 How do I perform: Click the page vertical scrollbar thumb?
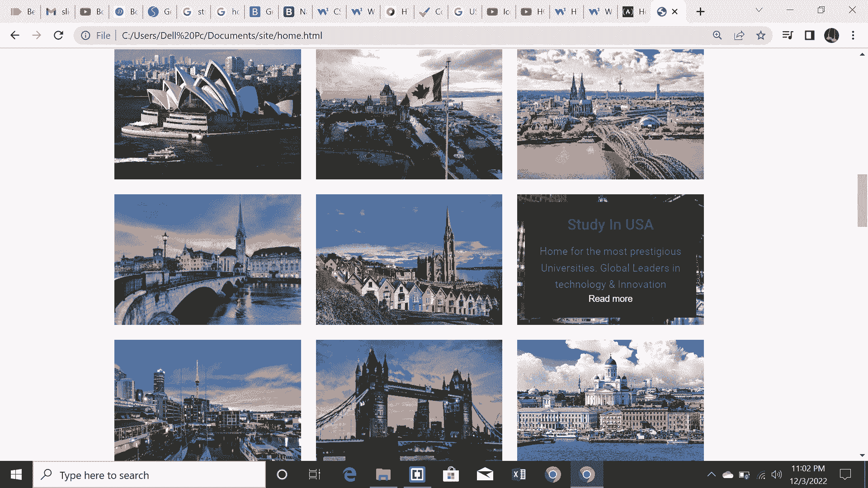point(862,200)
